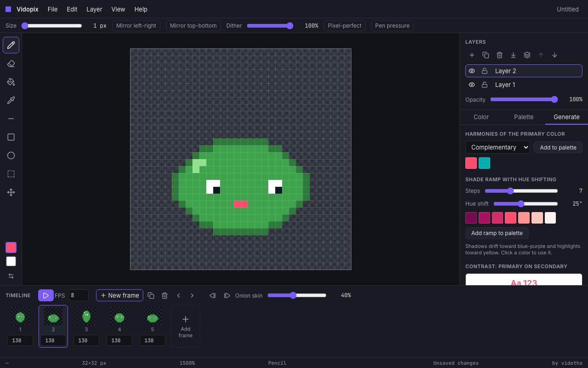Duplicate the current layer
The image size is (588, 368).
tap(486, 55)
